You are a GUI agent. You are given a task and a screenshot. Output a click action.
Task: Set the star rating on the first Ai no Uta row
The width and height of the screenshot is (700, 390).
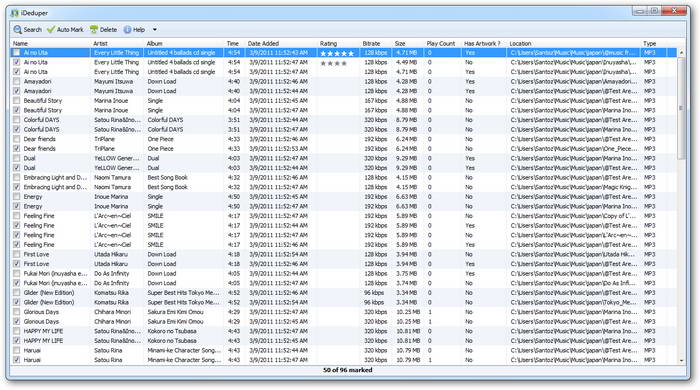coord(337,53)
